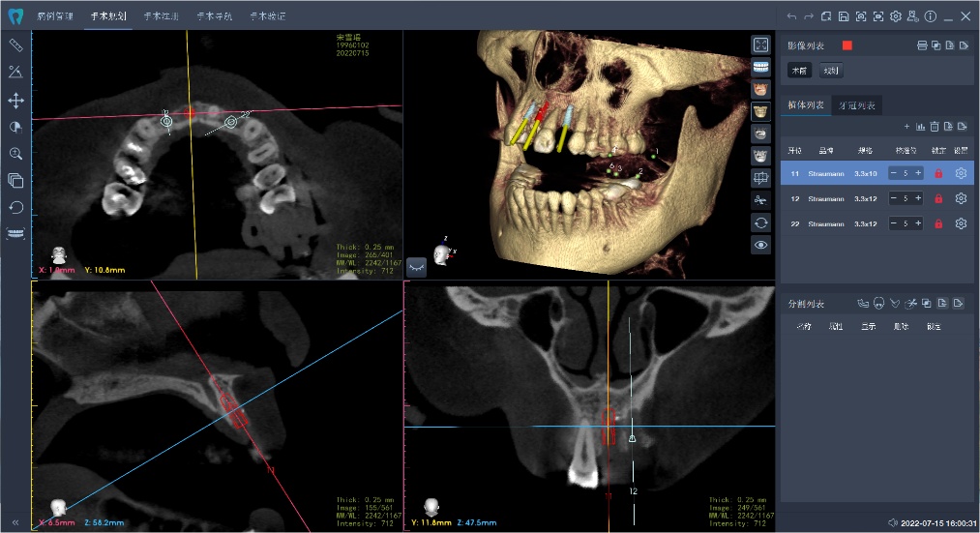Click the save disk icon

844,16
